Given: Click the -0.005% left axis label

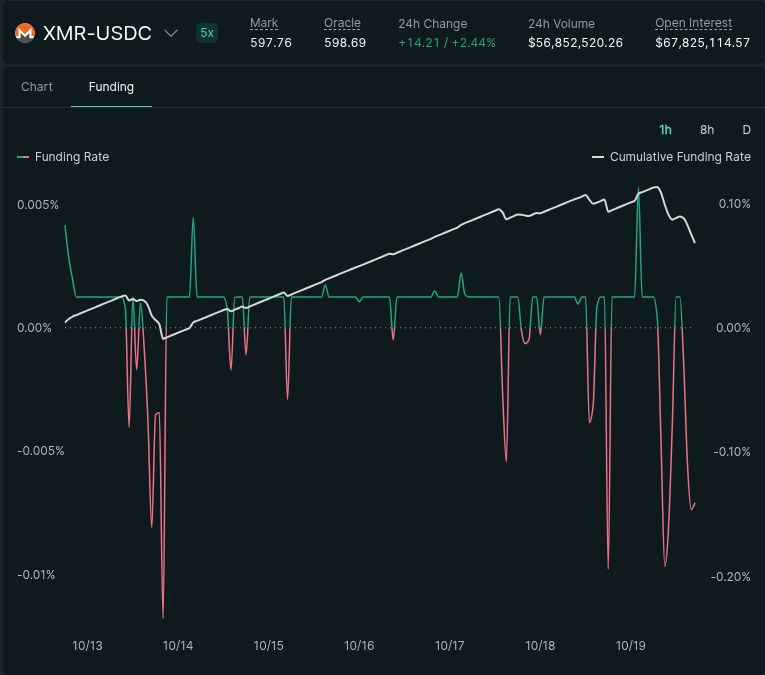Looking at the screenshot, I should point(40,451).
